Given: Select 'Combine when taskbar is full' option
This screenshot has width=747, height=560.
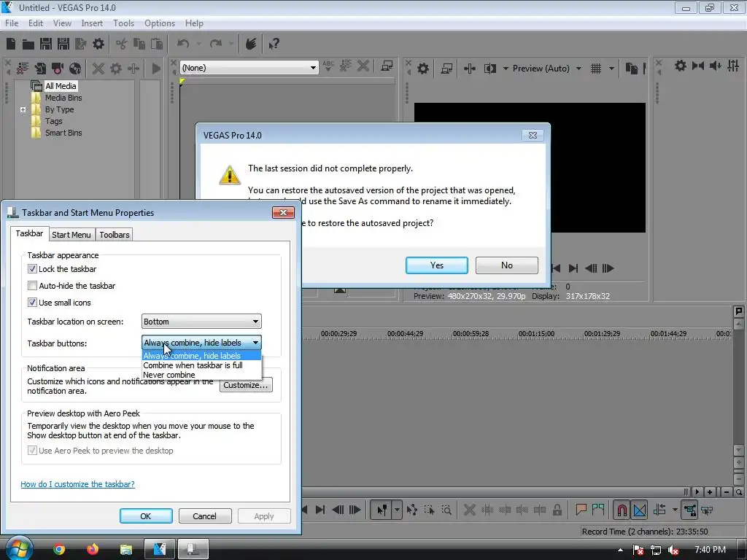Looking at the screenshot, I should pos(201,365).
